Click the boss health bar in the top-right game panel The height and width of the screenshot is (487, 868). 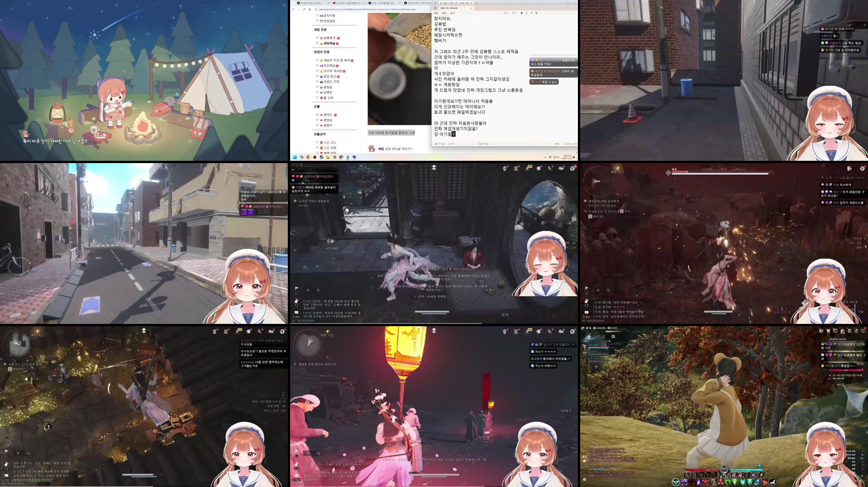[x=720, y=172]
